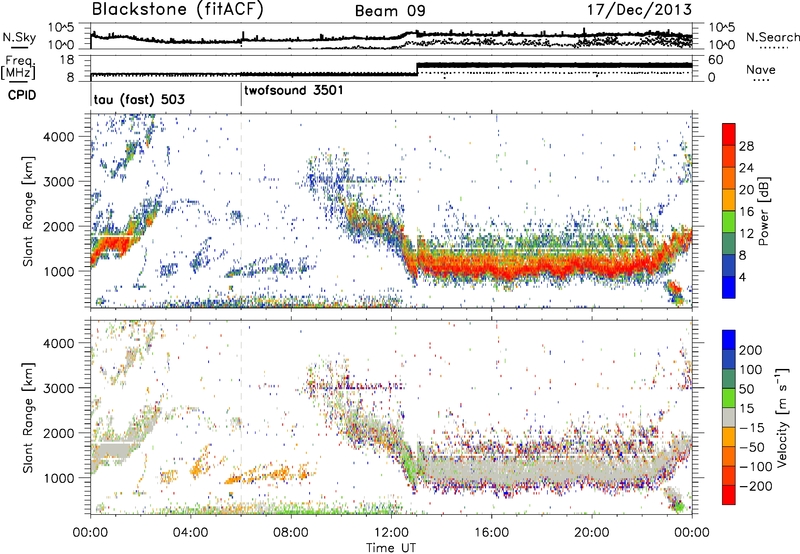This screenshot has width=800, height=554.
Task: Click the "12" label on the power colorbar
Action: point(746,234)
